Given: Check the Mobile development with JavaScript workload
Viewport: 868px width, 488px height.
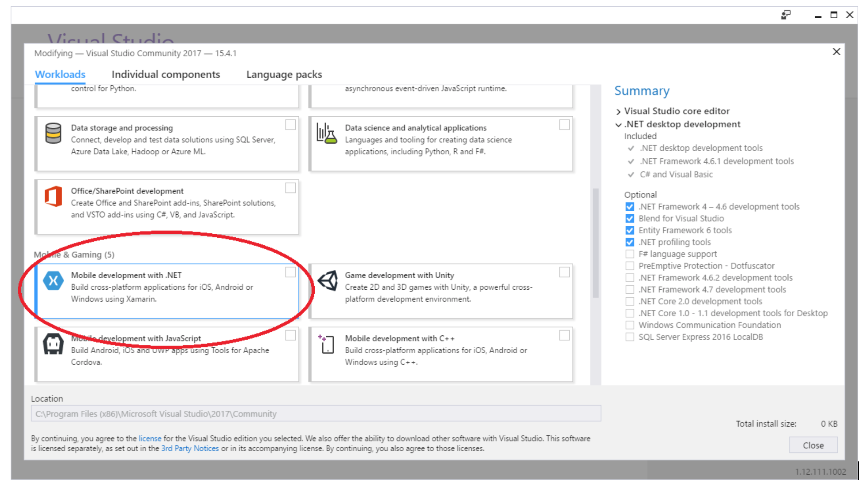Looking at the screenshot, I should 290,335.
